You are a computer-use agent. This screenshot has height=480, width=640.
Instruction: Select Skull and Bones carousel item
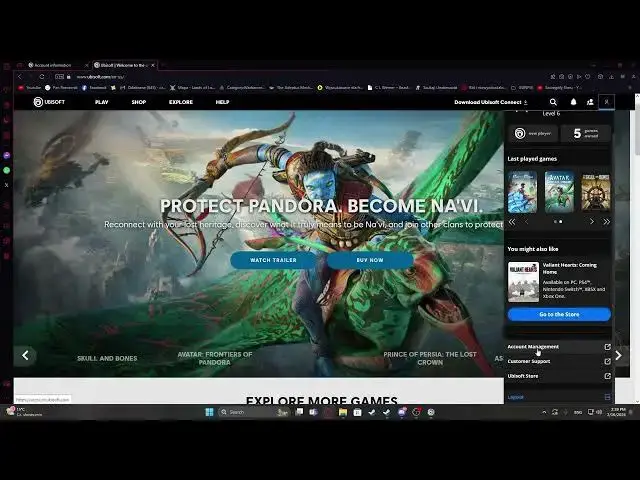[x=107, y=358]
